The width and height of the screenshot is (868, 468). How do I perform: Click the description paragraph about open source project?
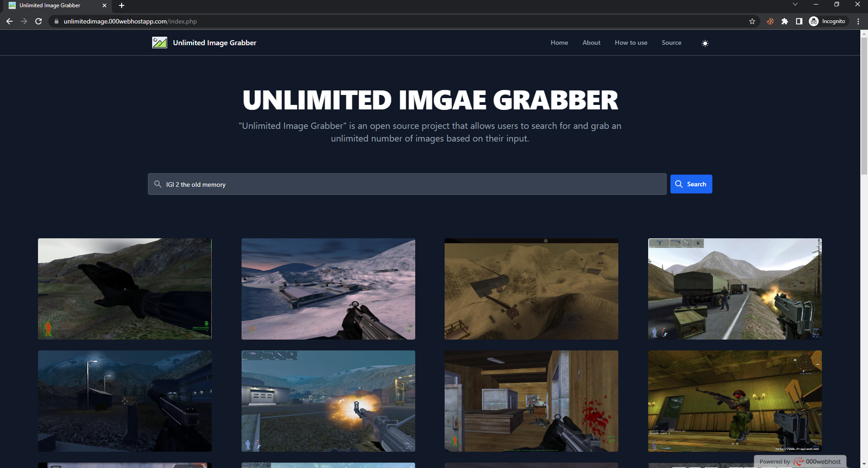430,132
